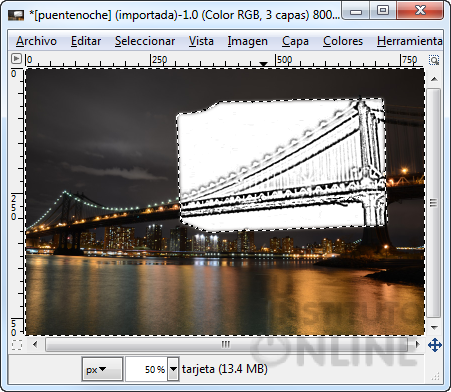Viewport: 451px width, 392px height.
Task: Click the horizontal scrollbar left arrow
Action: 35,344
